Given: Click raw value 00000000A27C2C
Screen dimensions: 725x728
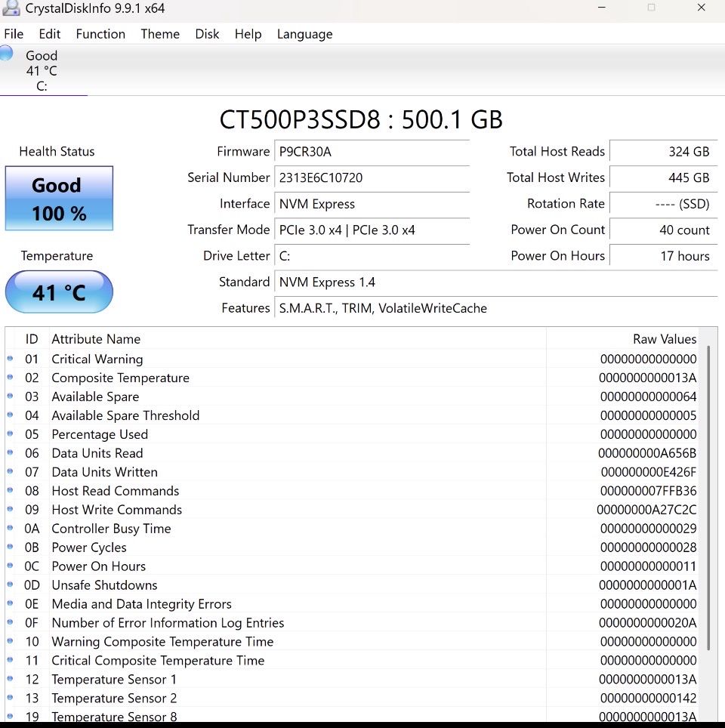Looking at the screenshot, I should [x=646, y=510].
